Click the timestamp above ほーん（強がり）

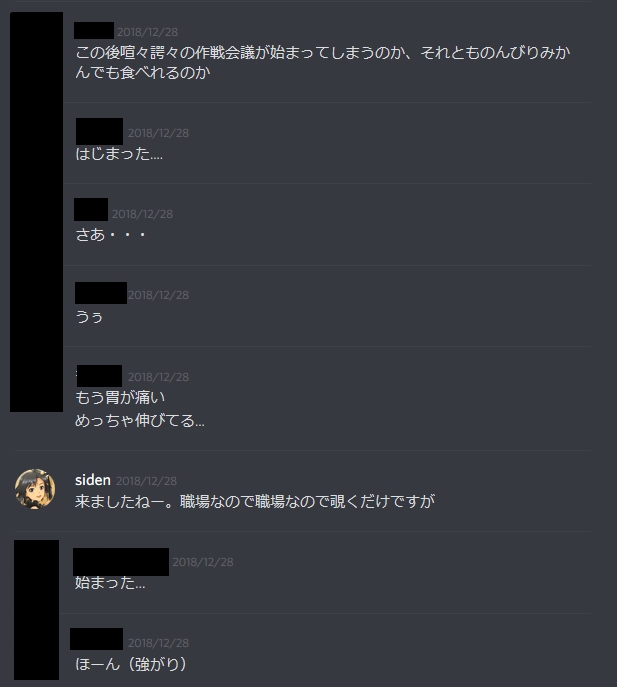[158, 643]
